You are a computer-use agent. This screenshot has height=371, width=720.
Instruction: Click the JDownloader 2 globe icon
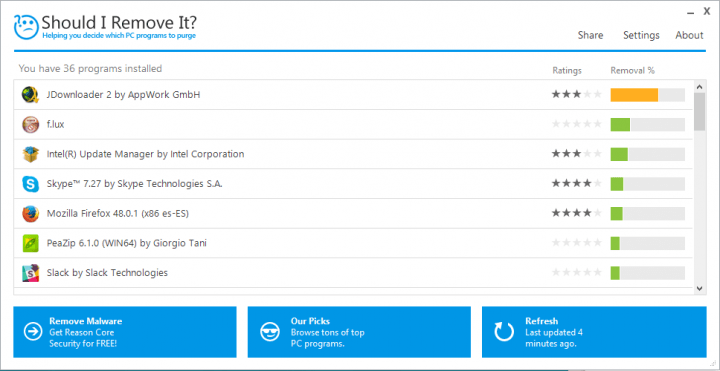30,95
